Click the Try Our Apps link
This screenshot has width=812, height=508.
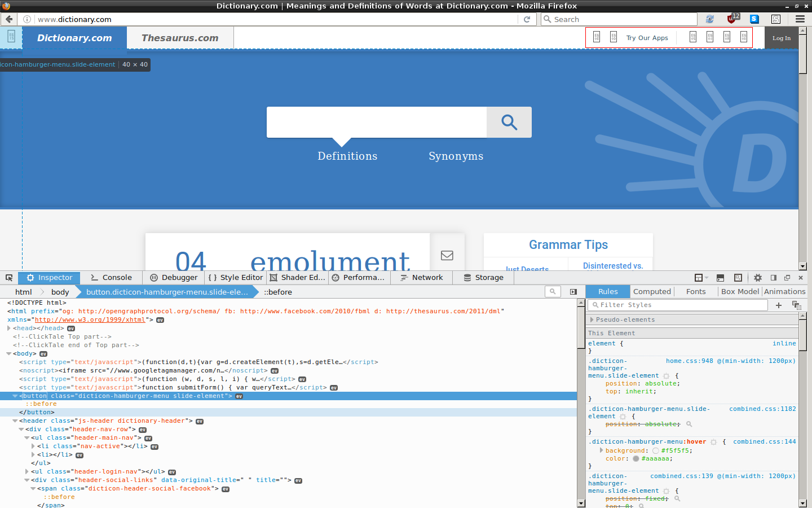point(647,38)
